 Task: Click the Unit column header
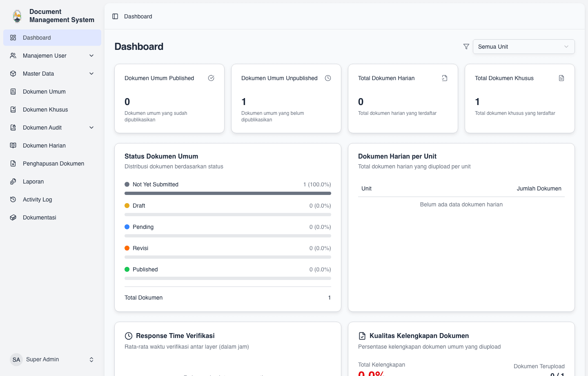coord(366,188)
